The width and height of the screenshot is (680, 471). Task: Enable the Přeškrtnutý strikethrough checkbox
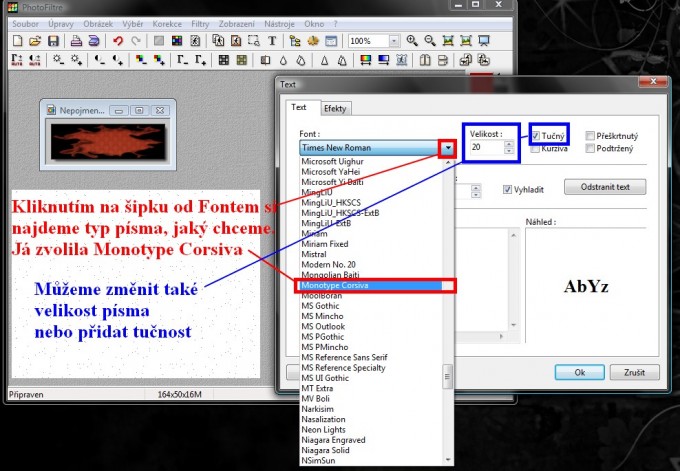pos(590,136)
